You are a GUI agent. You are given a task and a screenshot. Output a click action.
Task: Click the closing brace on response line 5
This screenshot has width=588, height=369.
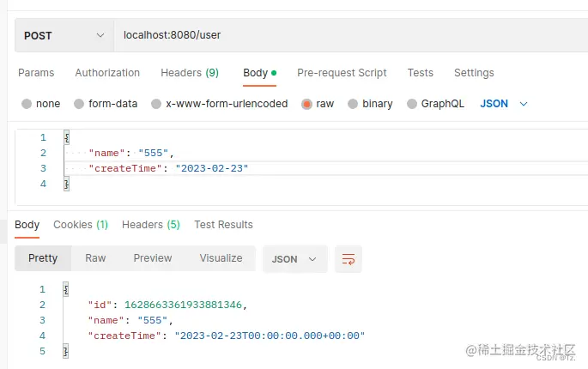(x=66, y=351)
